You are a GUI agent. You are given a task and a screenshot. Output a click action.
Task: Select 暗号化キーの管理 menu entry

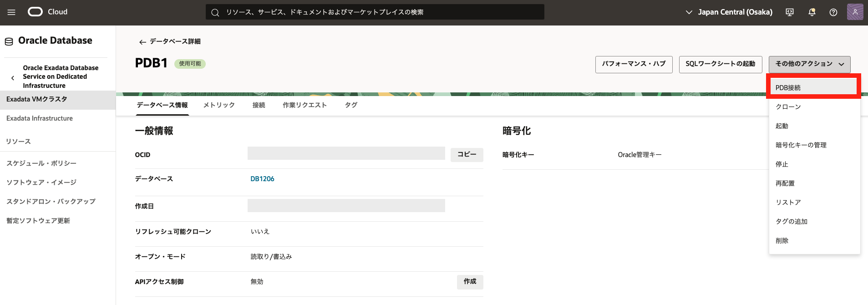click(801, 145)
